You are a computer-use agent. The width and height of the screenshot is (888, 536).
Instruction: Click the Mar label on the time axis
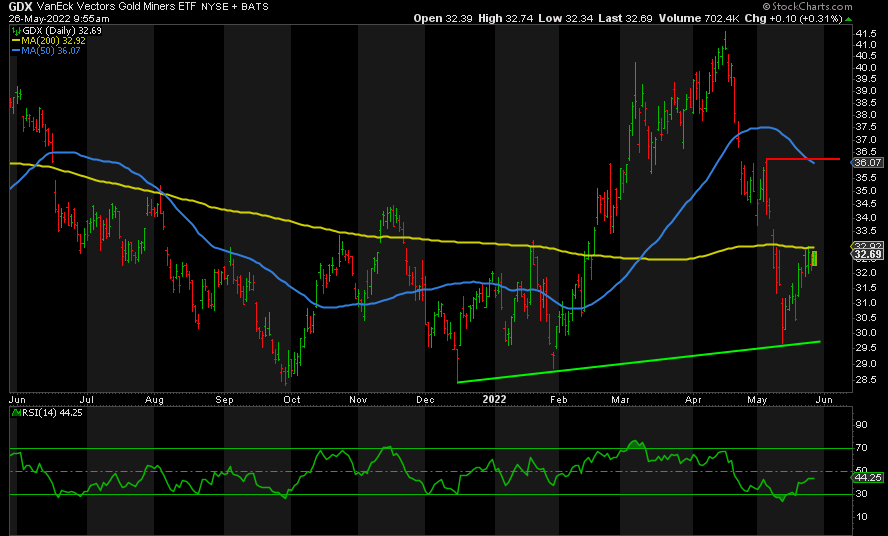click(x=620, y=399)
